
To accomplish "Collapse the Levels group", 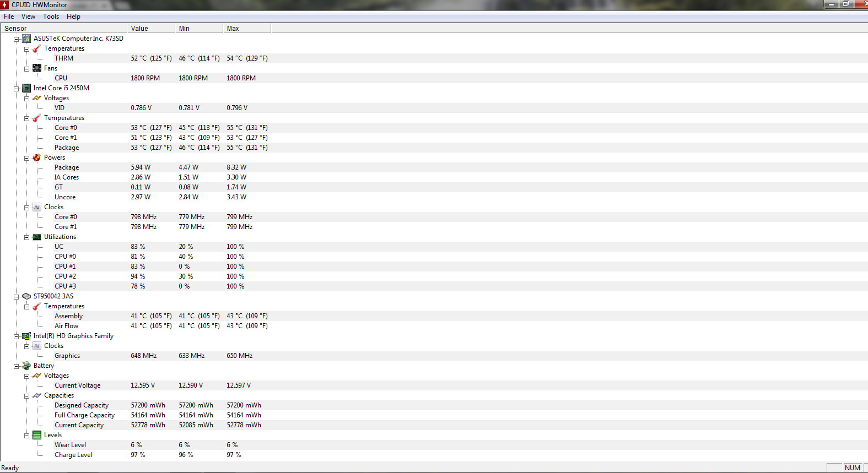I will point(26,436).
